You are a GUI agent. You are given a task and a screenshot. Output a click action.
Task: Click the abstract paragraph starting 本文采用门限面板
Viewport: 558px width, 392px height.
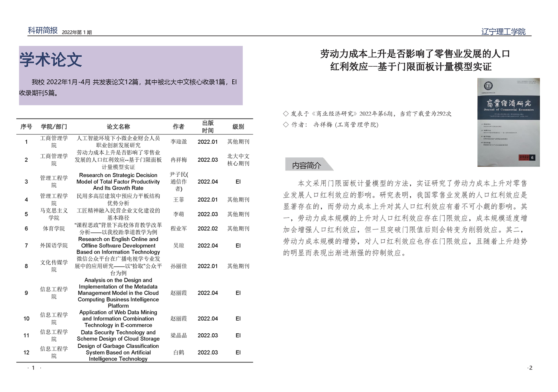click(405, 218)
